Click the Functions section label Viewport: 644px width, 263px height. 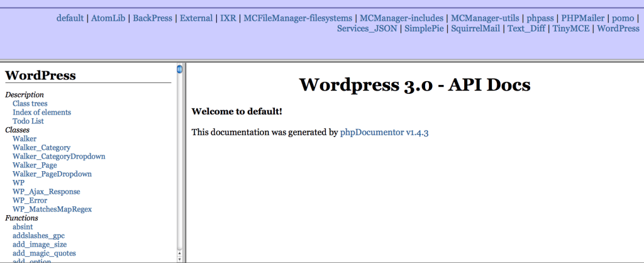click(x=21, y=218)
